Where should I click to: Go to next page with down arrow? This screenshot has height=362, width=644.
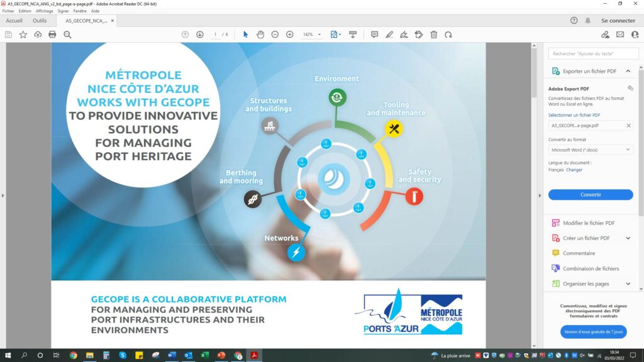point(200,35)
